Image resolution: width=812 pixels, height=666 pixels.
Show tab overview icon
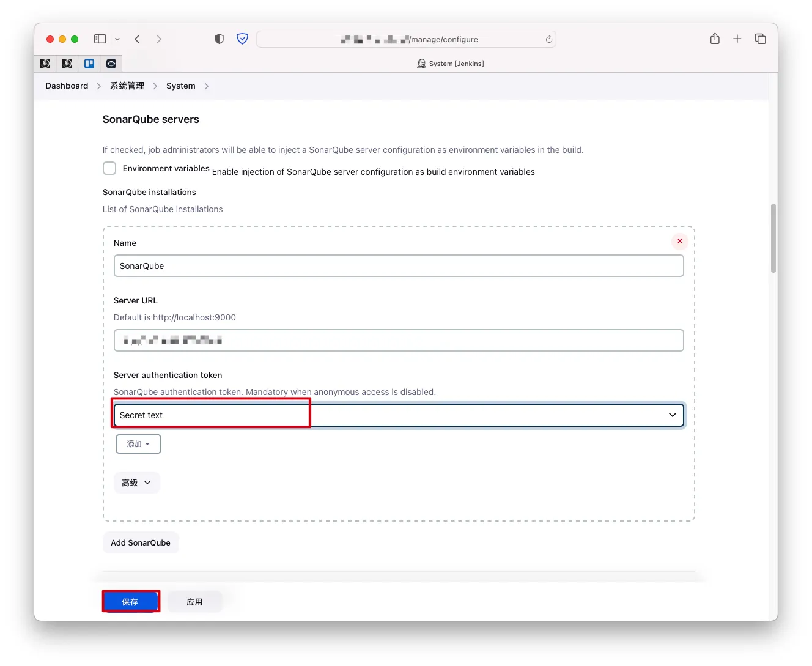click(761, 39)
